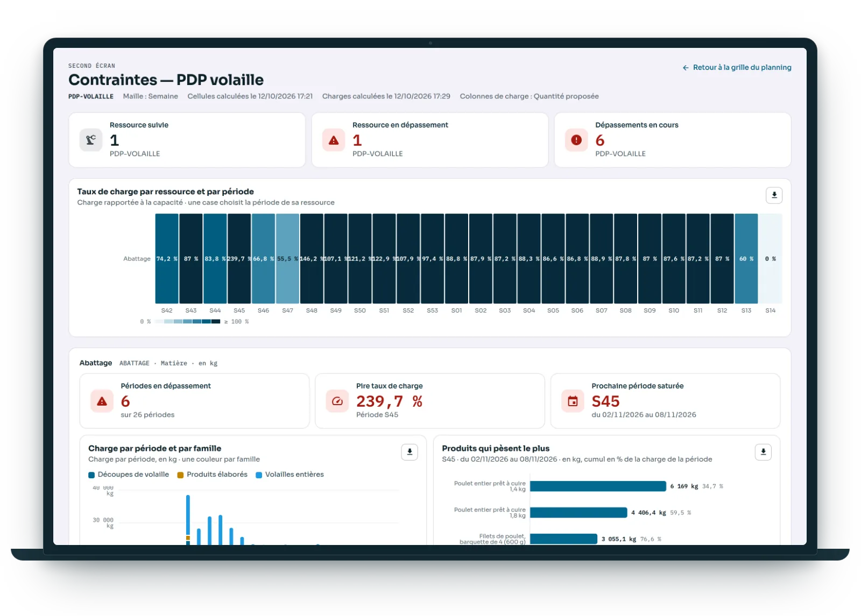Click 'Charges calculées le 12/10/2026 17:29' text

coord(386,96)
